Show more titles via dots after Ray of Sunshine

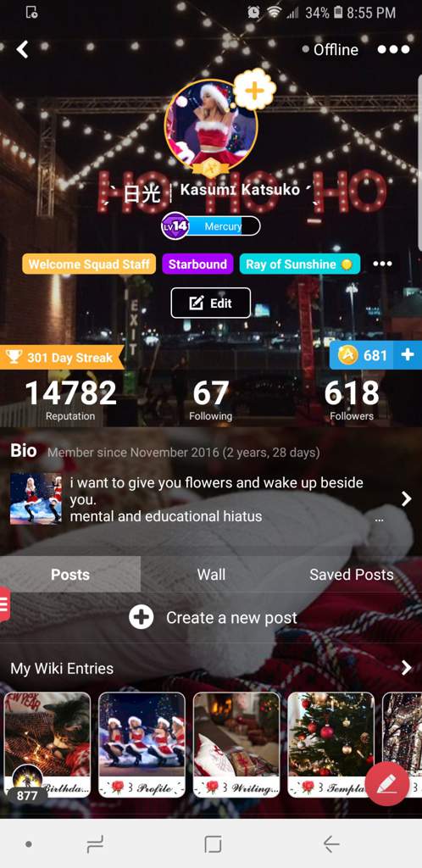pyautogui.click(x=382, y=264)
